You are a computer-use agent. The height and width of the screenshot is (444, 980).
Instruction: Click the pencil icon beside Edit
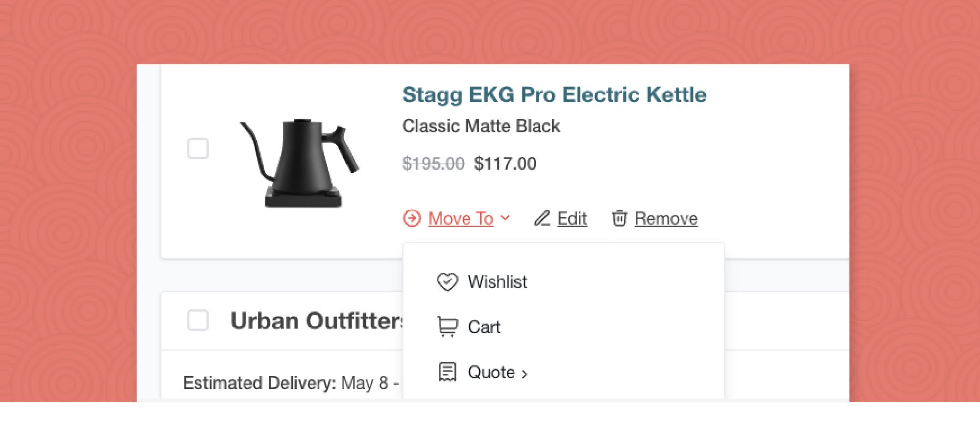point(542,218)
